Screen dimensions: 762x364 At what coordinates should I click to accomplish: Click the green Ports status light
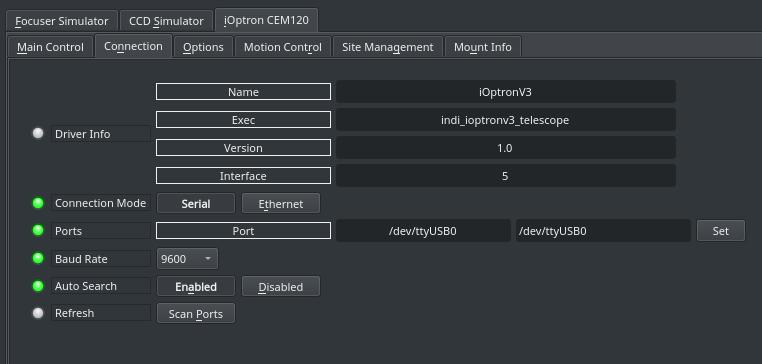click(38, 230)
